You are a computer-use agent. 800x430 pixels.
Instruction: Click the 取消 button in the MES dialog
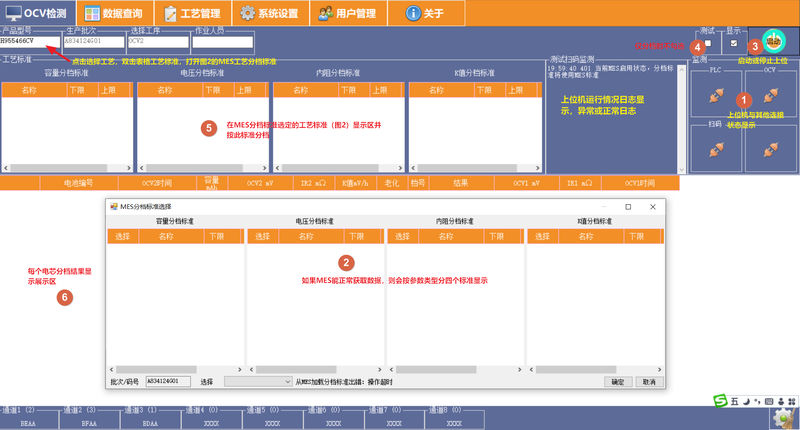pyautogui.click(x=649, y=382)
